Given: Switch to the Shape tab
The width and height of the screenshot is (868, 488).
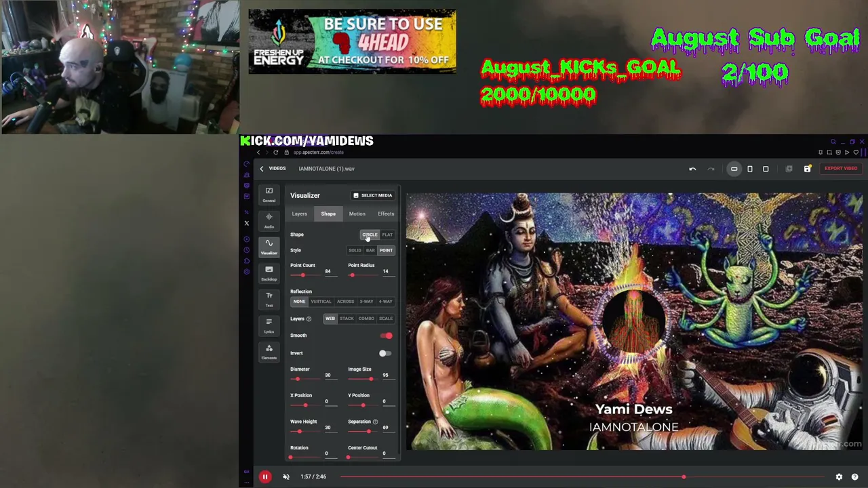Looking at the screenshot, I should pos(328,214).
